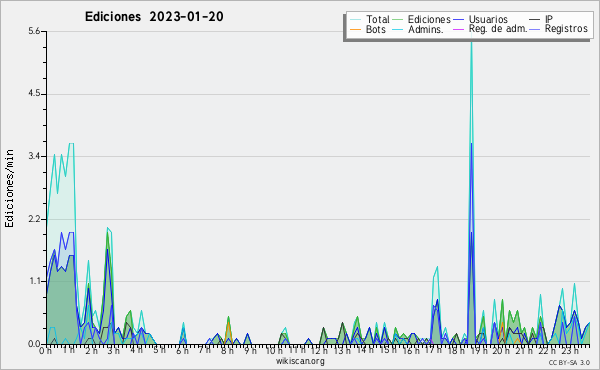Click the y-axis value 4.5
Viewport: 600px width, 370px height.
point(34,94)
